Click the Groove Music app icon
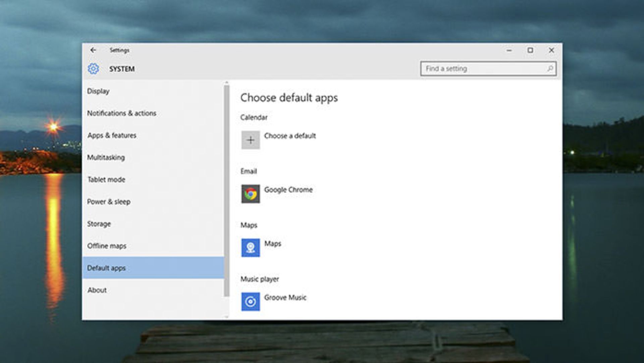The height and width of the screenshot is (363, 644). (x=251, y=302)
